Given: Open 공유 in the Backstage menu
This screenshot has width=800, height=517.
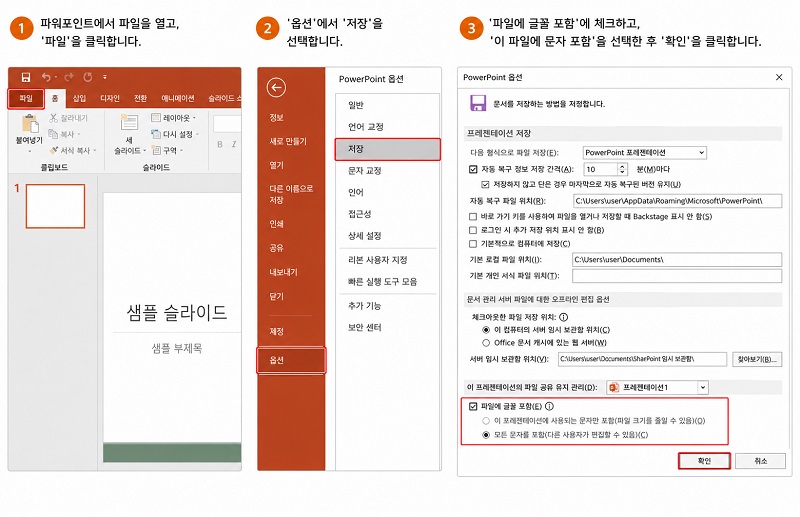Looking at the screenshot, I should [276, 248].
